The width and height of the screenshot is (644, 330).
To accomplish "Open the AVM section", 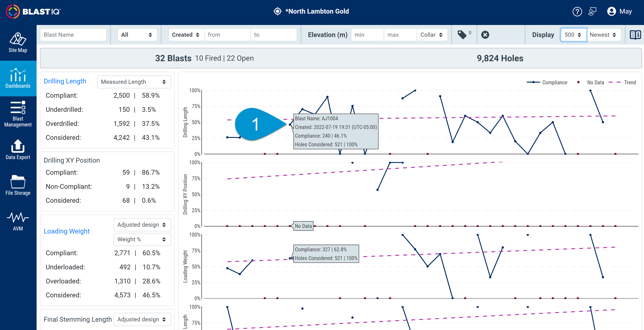I will pyautogui.click(x=18, y=221).
